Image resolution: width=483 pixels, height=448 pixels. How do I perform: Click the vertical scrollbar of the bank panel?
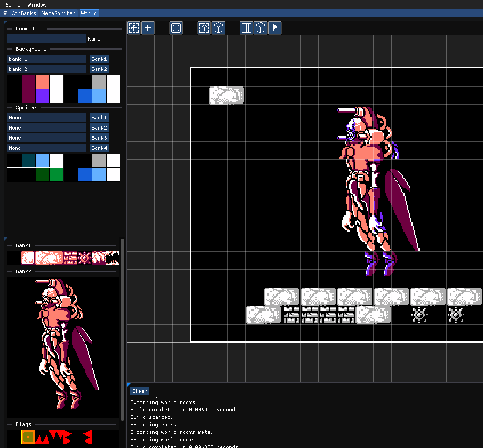(122, 330)
